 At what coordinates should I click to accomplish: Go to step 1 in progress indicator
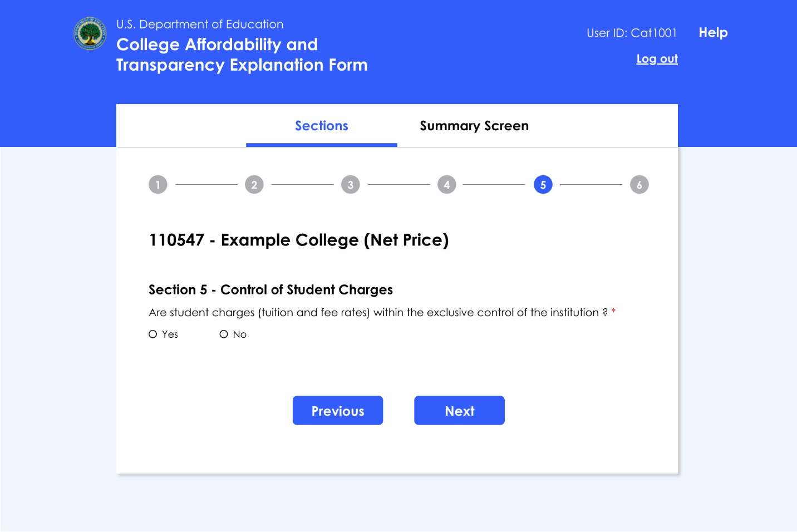158,185
